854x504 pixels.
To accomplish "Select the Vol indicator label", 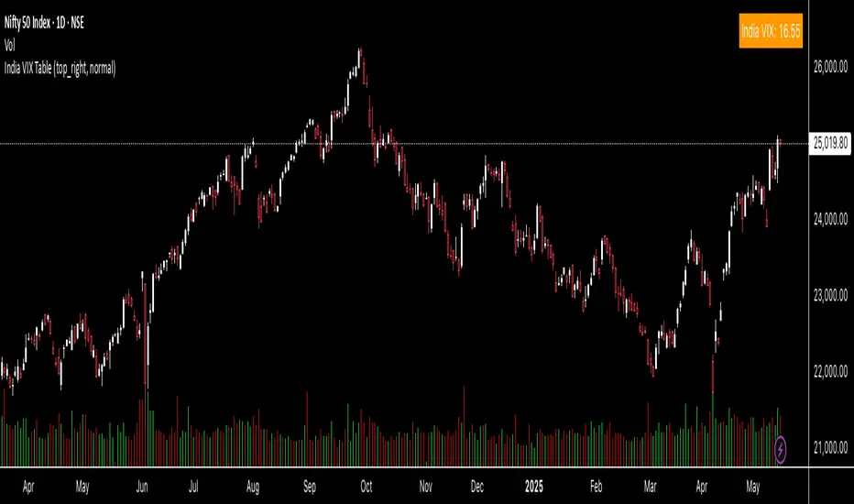I will click(9, 46).
